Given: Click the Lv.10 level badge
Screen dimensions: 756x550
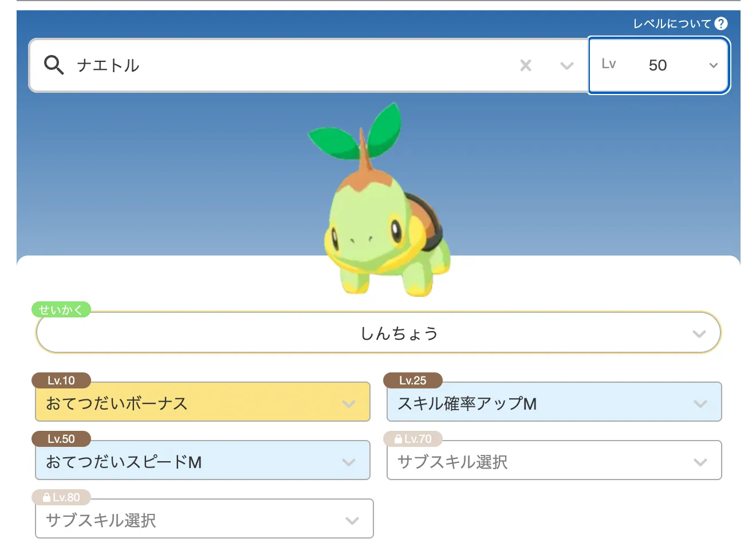Looking at the screenshot, I should coord(61,380).
